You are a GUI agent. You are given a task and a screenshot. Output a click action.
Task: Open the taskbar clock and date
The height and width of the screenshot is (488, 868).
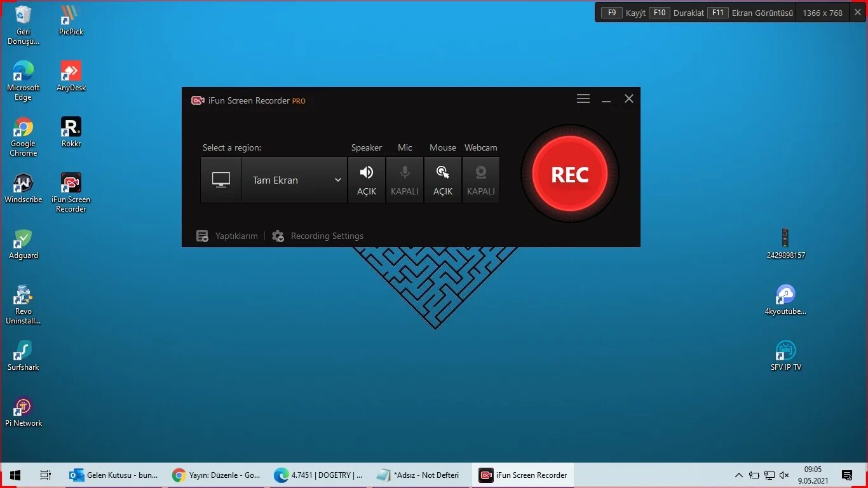click(813, 475)
